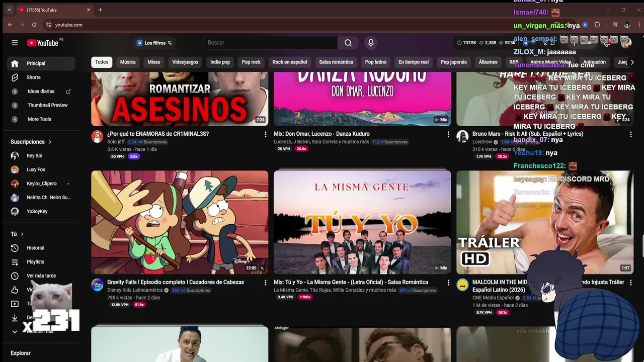Open Los filtros extension options

pyautogui.click(x=154, y=43)
